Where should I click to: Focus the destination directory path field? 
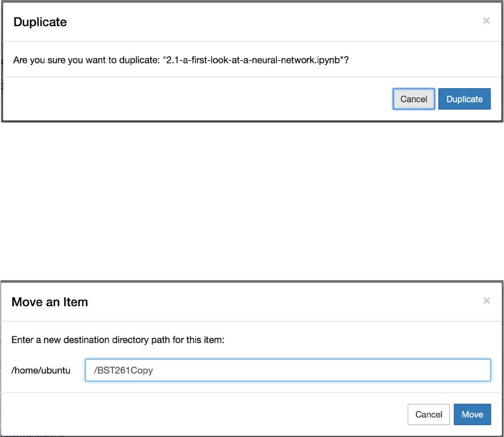click(x=288, y=370)
